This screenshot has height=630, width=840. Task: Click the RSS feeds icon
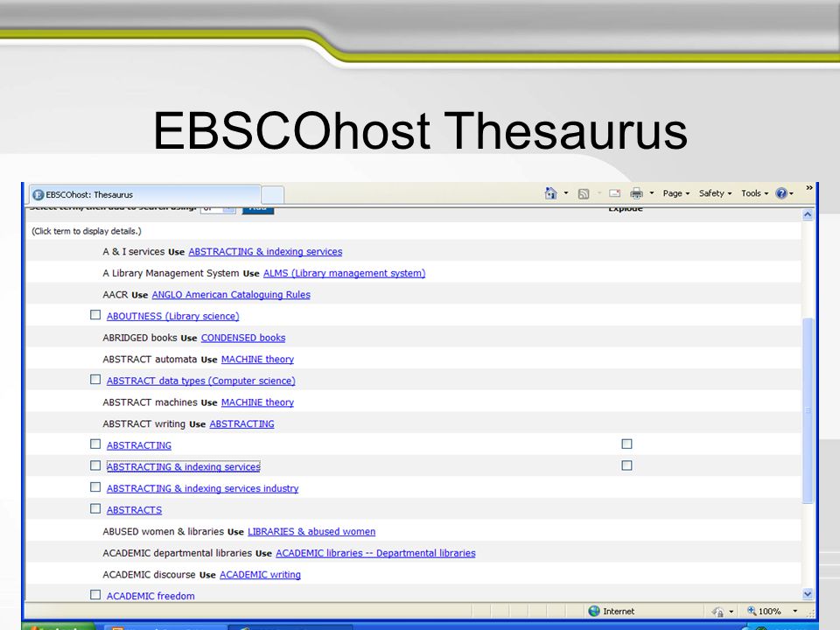click(584, 194)
